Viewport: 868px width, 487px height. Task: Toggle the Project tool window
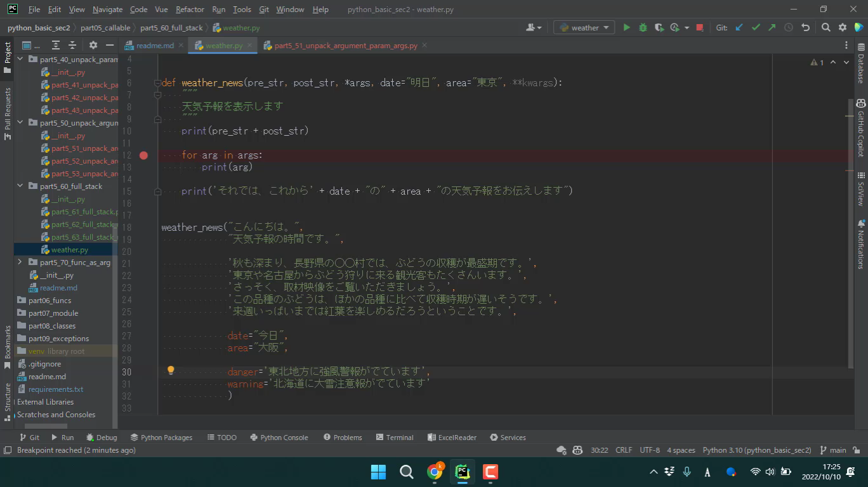[8, 56]
